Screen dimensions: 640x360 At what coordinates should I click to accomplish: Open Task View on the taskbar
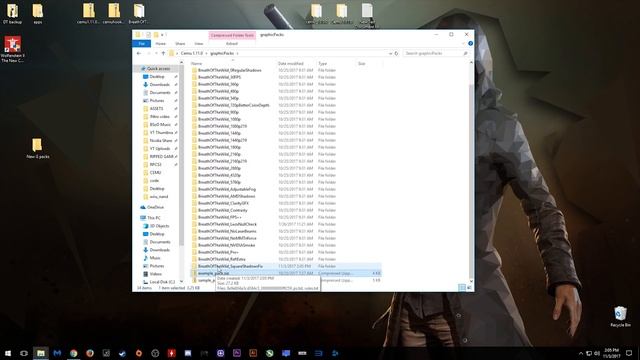pyautogui.click(x=24, y=353)
